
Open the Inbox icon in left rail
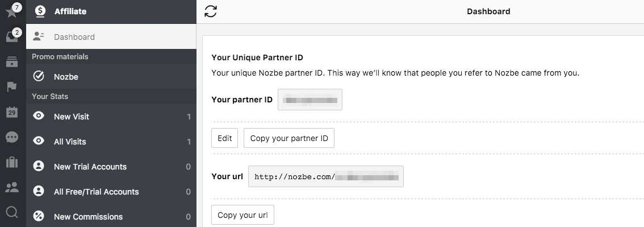coord(12,36)
